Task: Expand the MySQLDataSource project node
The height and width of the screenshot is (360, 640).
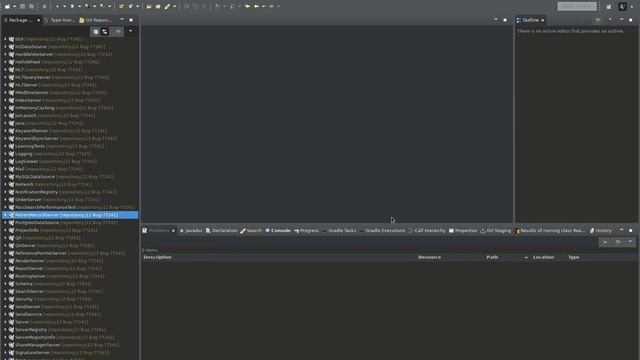Action: coord(5,176)
